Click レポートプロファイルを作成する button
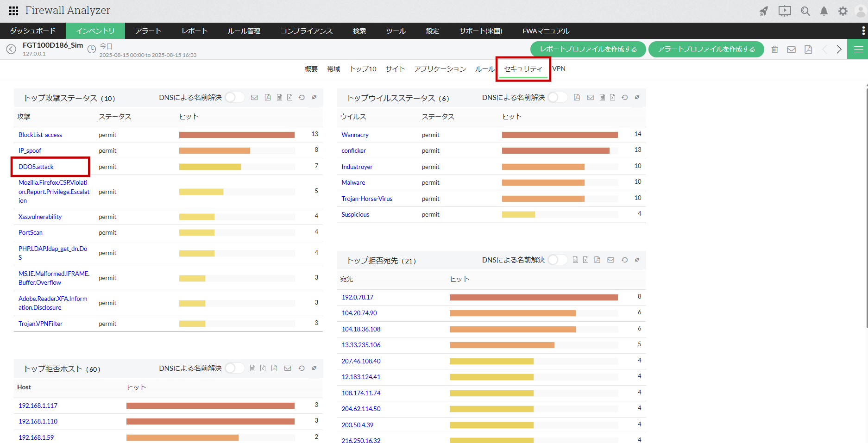Image resolution: width=868 pixels, height=443 pixels. [x=588, y=49]
